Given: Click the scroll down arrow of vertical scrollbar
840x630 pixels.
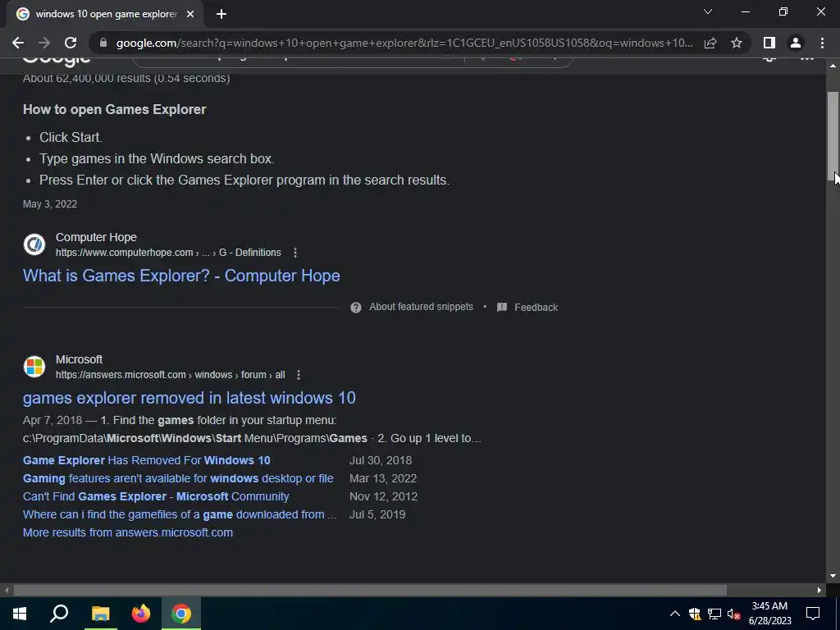Looking at the screenshot, I should click(x=833, y=576).
